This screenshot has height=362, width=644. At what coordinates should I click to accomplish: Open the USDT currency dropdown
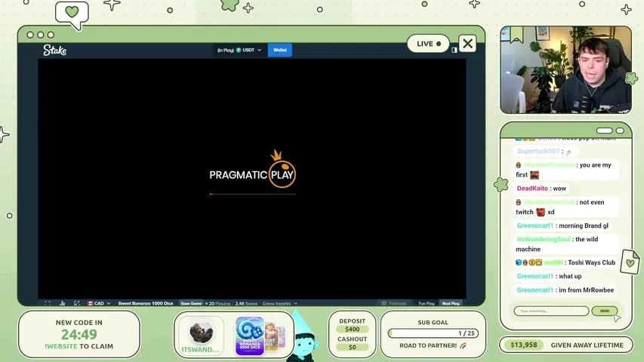coord(249,50)
